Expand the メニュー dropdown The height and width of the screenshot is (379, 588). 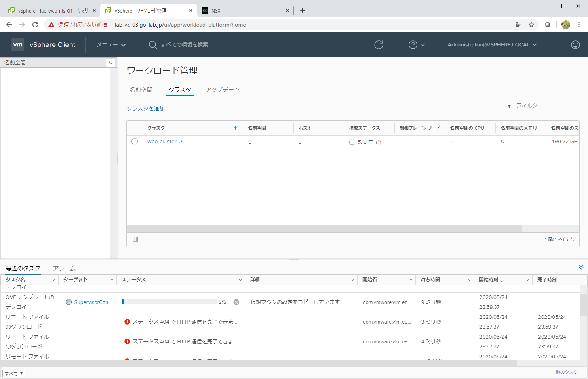pos(112,45)
